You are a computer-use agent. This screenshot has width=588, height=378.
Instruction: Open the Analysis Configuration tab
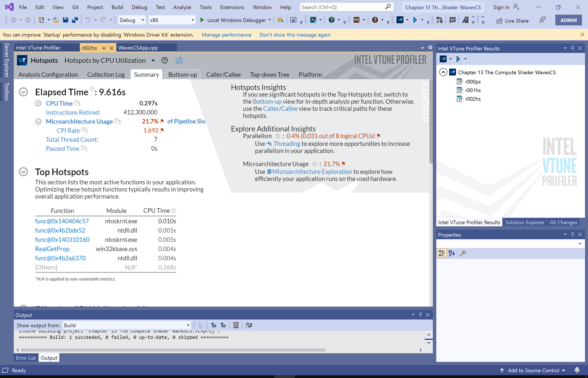pos(48,75)
